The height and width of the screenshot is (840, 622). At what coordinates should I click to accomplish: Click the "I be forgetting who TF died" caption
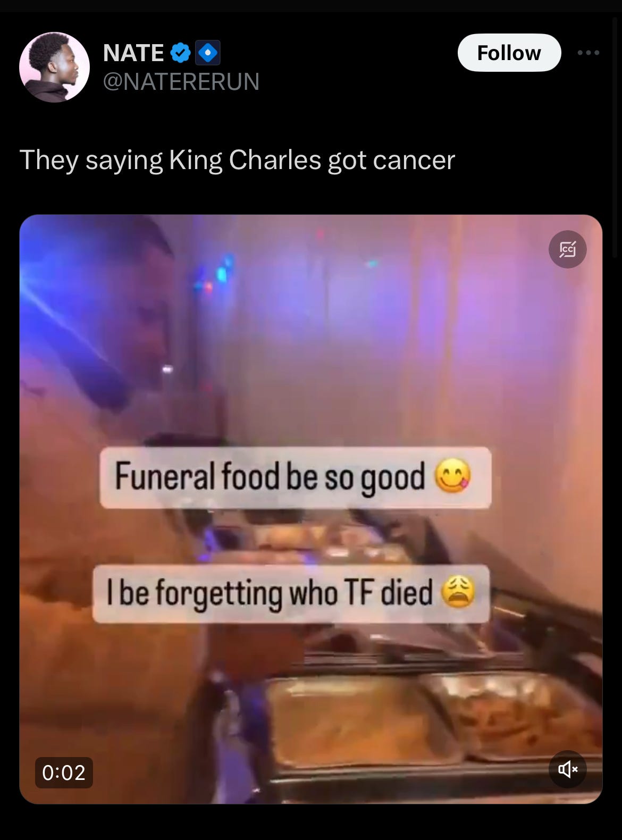[270, 593]
